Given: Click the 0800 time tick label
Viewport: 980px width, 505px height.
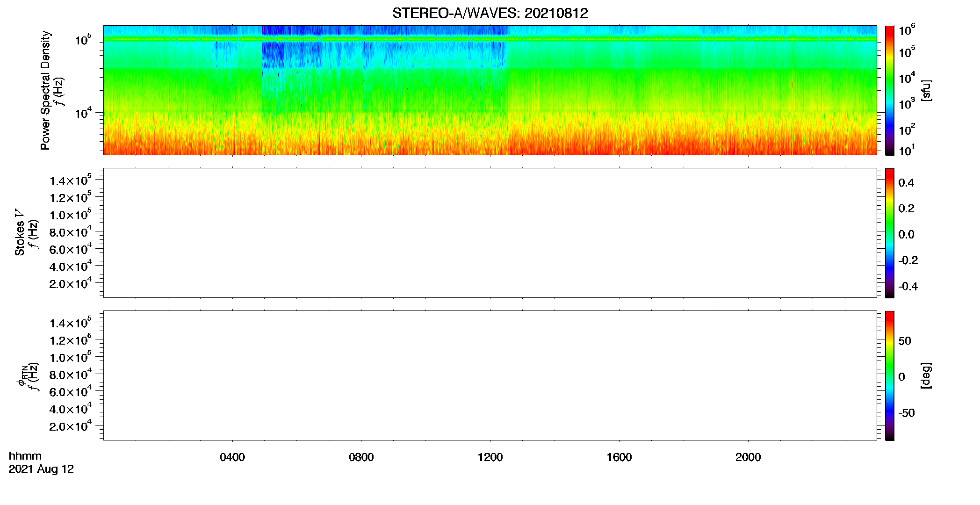Looking at the screenshot, I should click(x=361, y=457).
